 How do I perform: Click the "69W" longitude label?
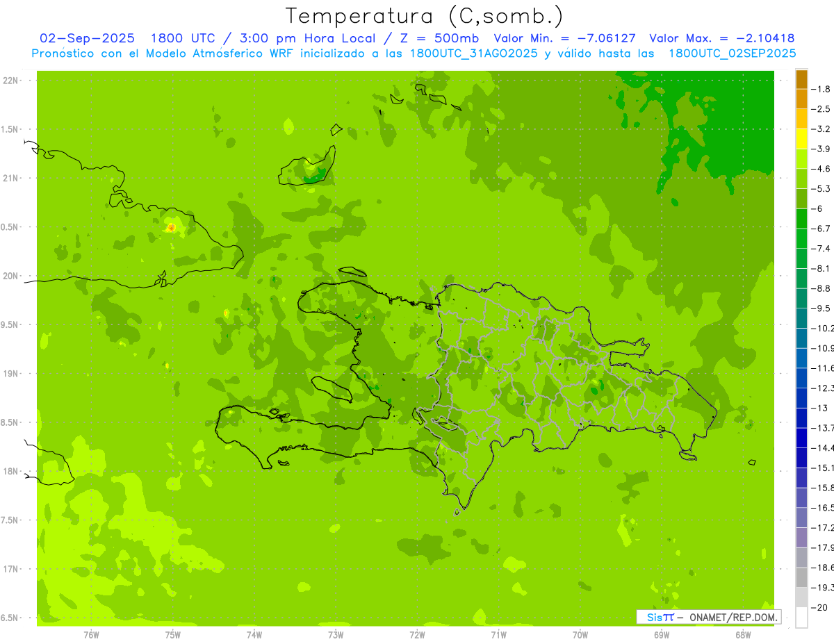click(x=662, y=635)
